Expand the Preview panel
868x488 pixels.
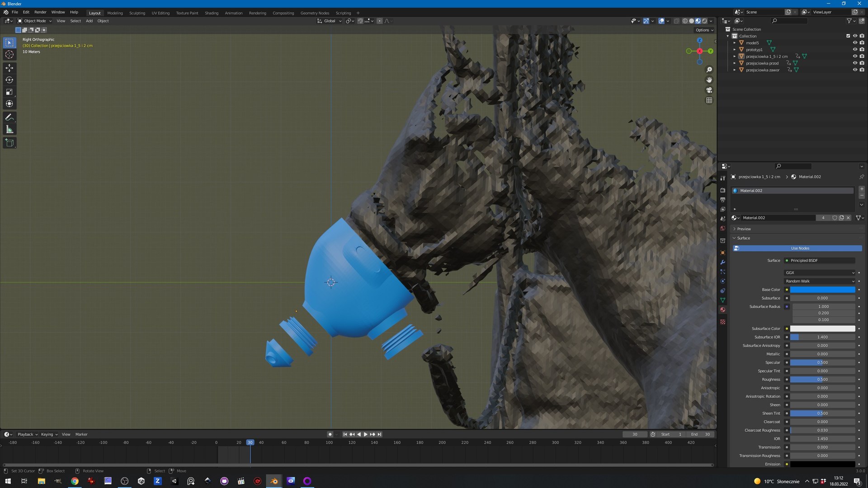point(744,229)
